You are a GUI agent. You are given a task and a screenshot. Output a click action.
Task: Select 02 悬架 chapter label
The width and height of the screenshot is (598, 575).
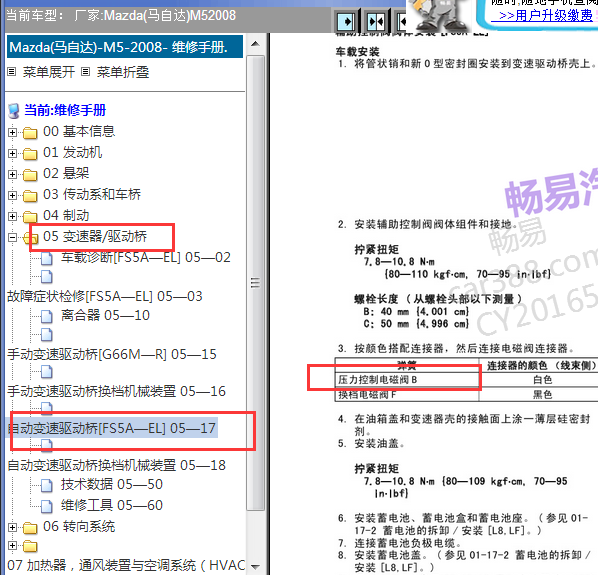[x=66, y=173]
